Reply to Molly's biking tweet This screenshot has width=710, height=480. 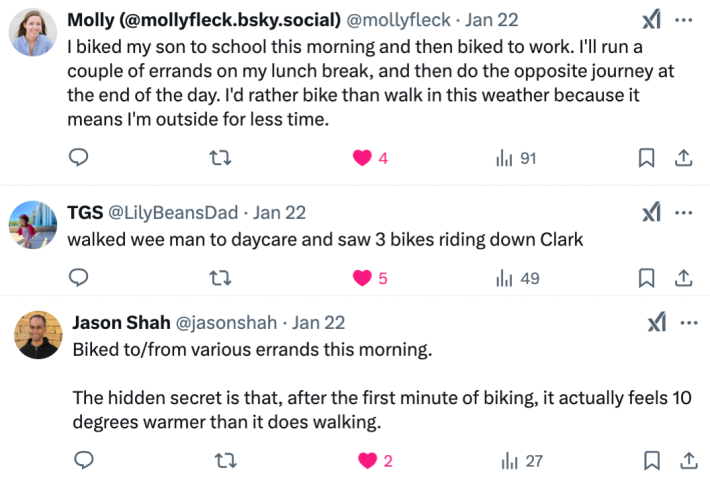[x=79, y=158]
